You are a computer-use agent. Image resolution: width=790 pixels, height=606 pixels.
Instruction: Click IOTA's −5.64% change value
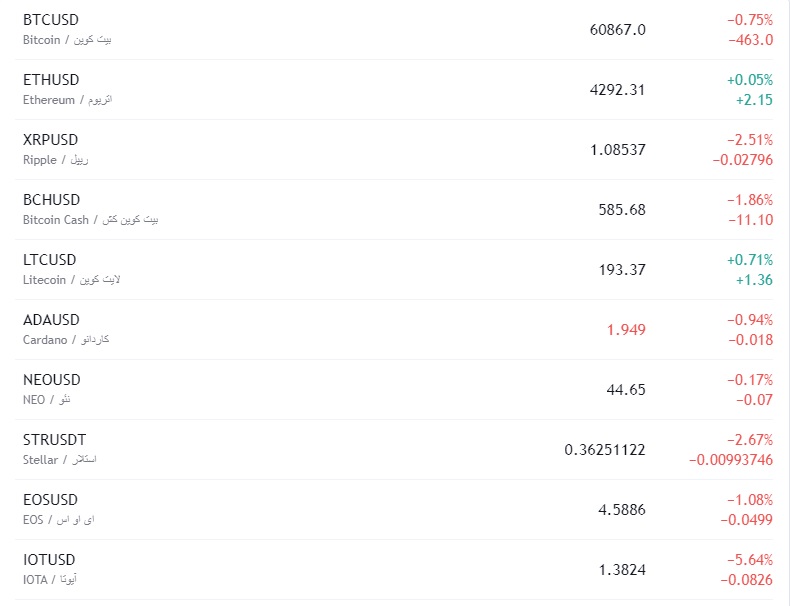[750, 560]
